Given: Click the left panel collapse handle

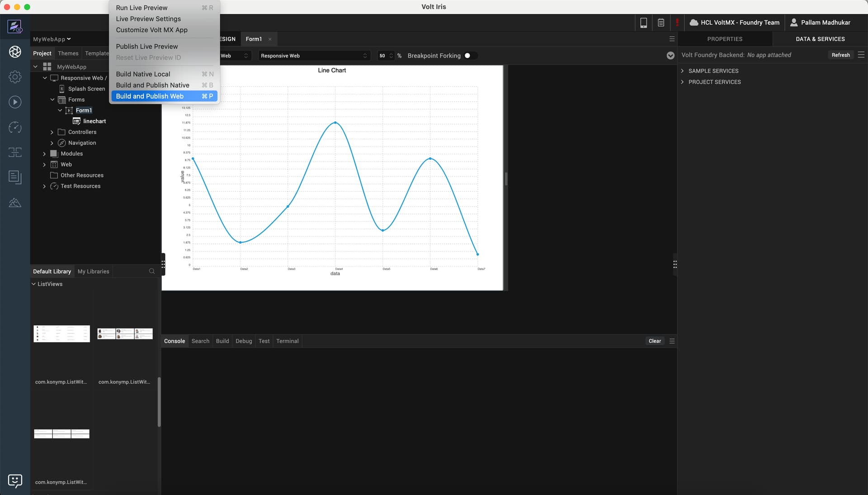Looking at the screenshot, I should pyautogui.click(x=163, y=264).
